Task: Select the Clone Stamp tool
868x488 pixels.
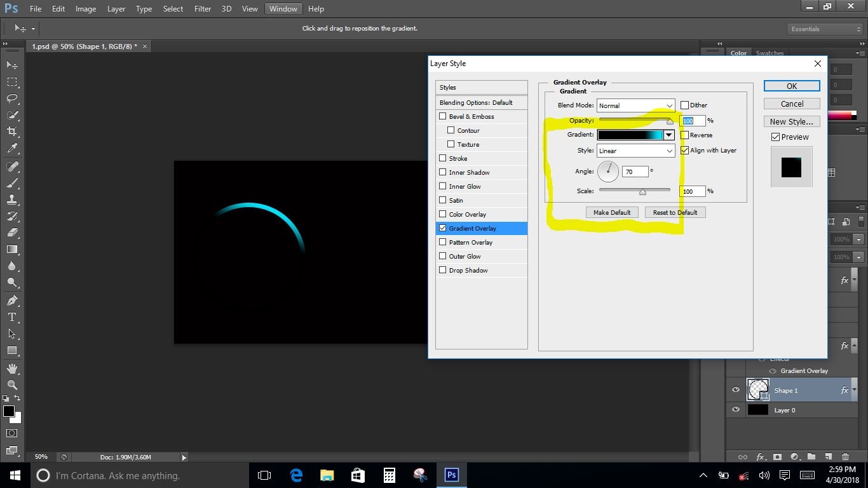Action: pos(12,199)
